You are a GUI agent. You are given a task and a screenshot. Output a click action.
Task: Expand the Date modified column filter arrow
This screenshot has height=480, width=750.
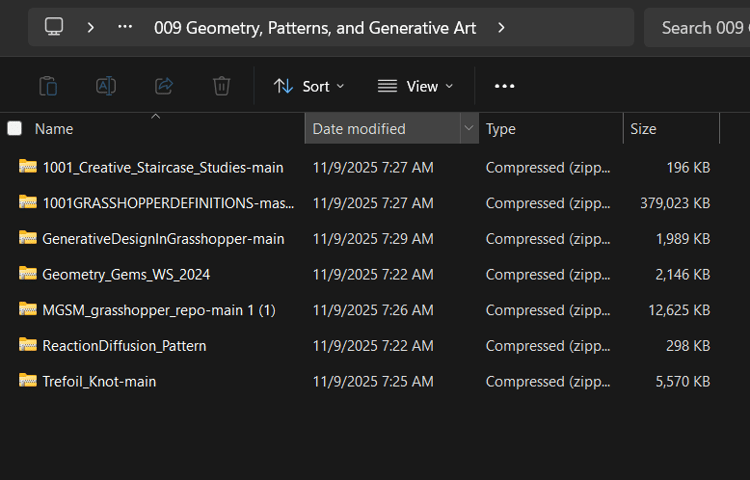469,128
